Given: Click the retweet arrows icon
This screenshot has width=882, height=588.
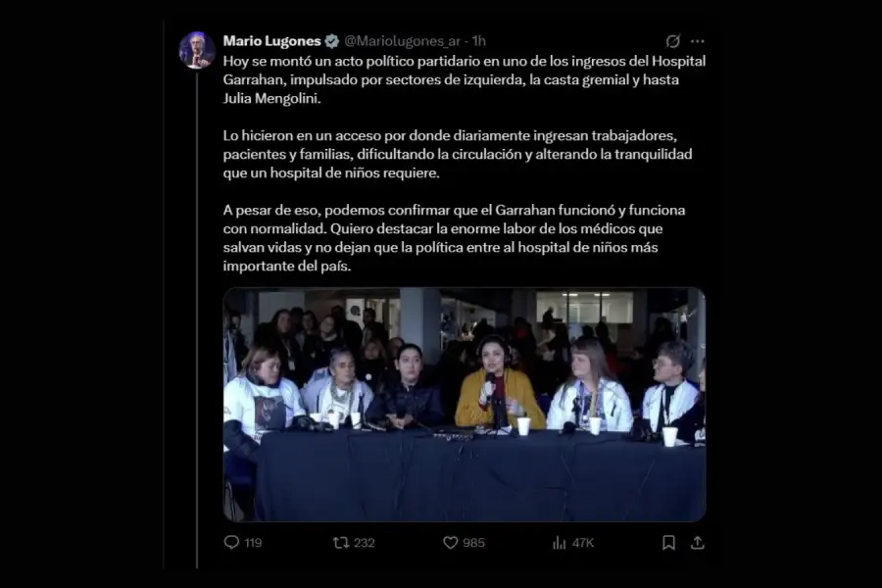Looking at the screenshot, I should coord(340,542).
